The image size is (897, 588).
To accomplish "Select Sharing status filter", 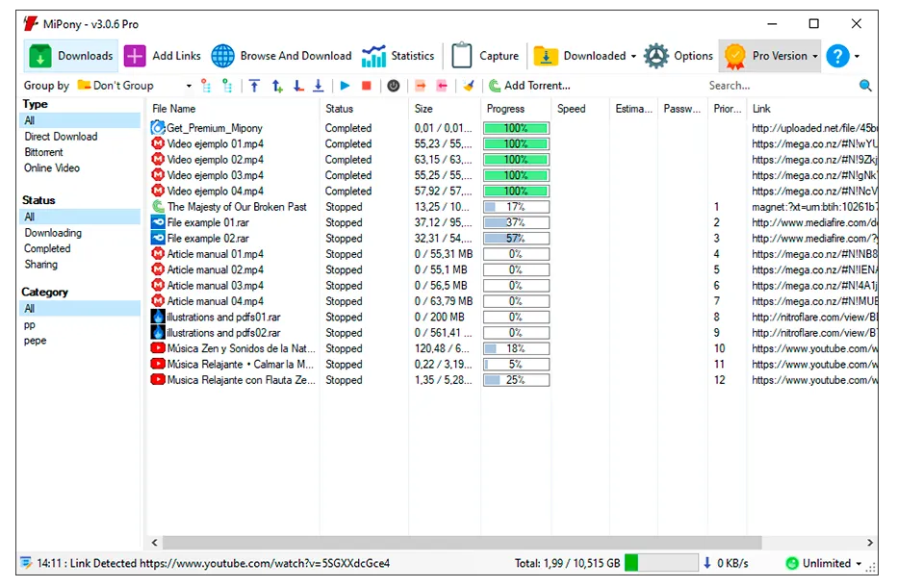I will pos(40,265).
